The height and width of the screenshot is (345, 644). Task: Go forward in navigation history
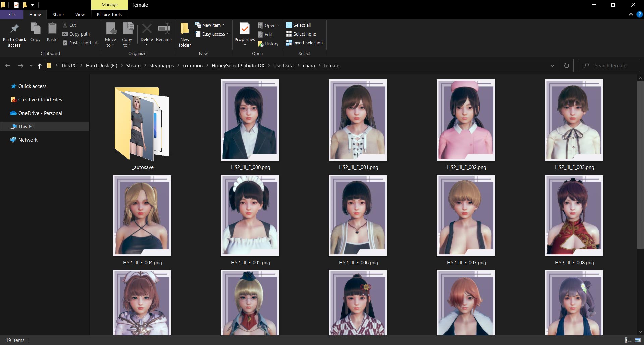(21, 66)
